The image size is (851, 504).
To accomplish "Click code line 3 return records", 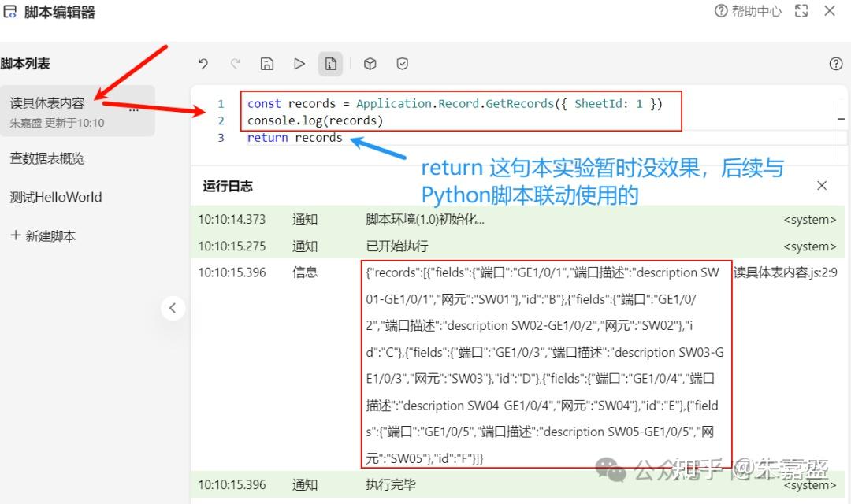I will click(x=295, y=138).
